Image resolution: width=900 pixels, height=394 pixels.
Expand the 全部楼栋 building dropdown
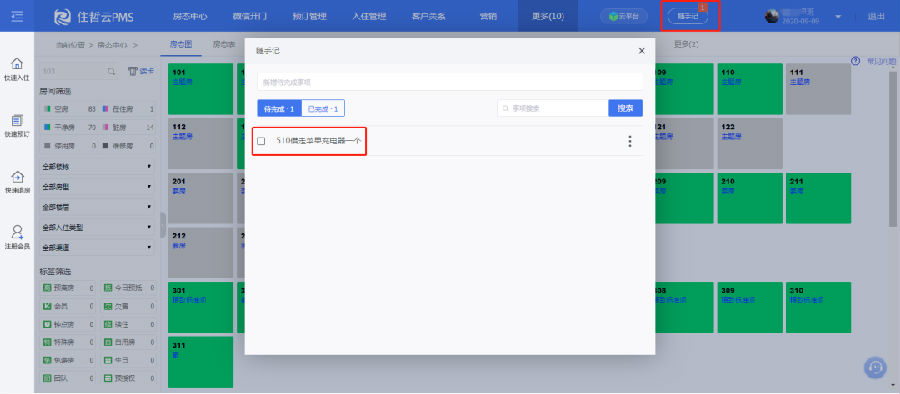[x=96, y=167]
